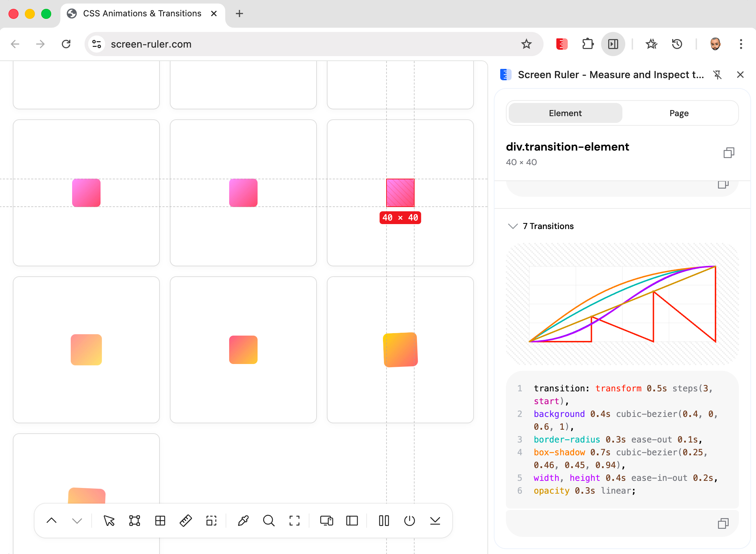
Task: Reload the current page
Action: coord(66,44)
